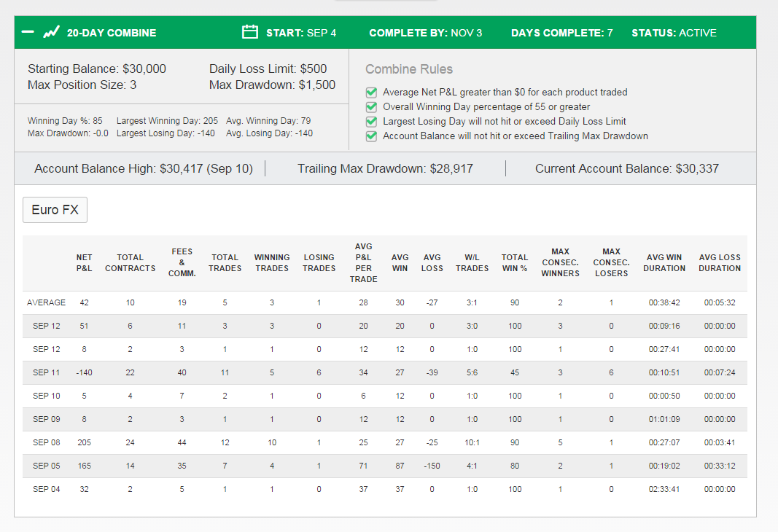Screen dimensions: 778x532
Task: Click the START: SEP 4 label
Action: coord(301,33)
